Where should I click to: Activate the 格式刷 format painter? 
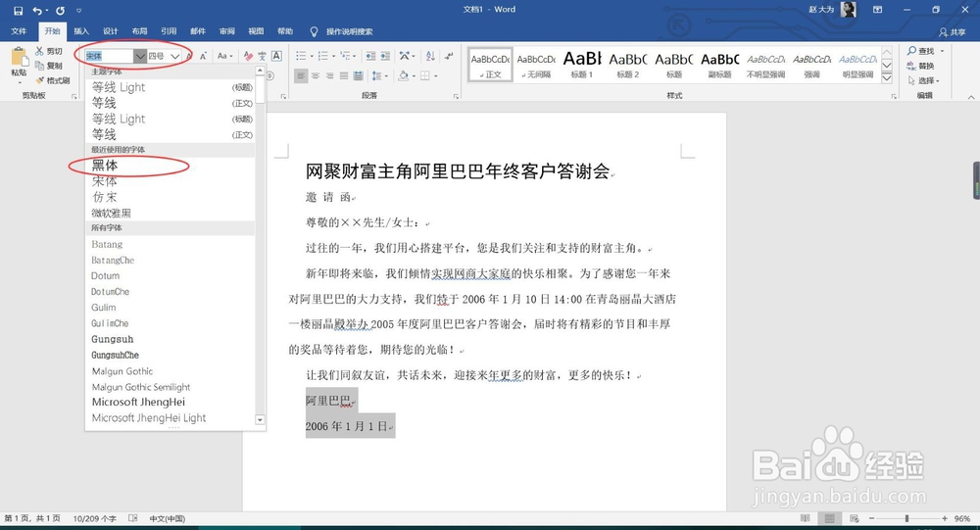click(x=53, y=80)
